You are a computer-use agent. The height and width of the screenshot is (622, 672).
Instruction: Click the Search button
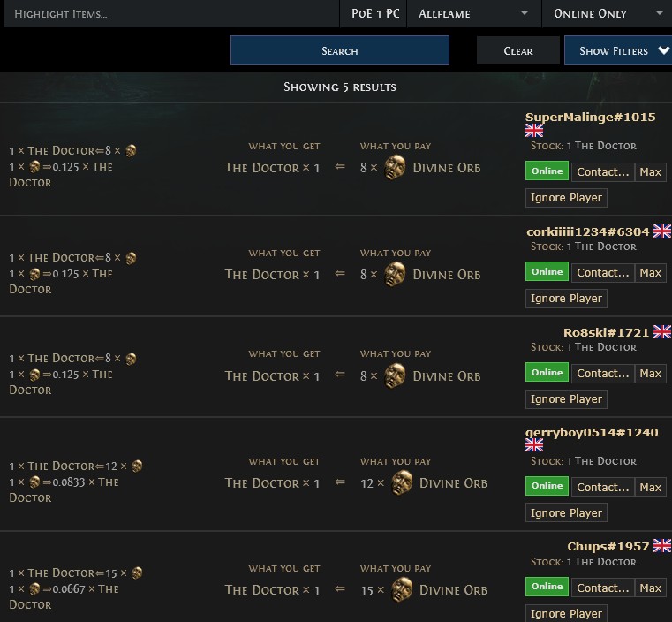click(339, 50)
